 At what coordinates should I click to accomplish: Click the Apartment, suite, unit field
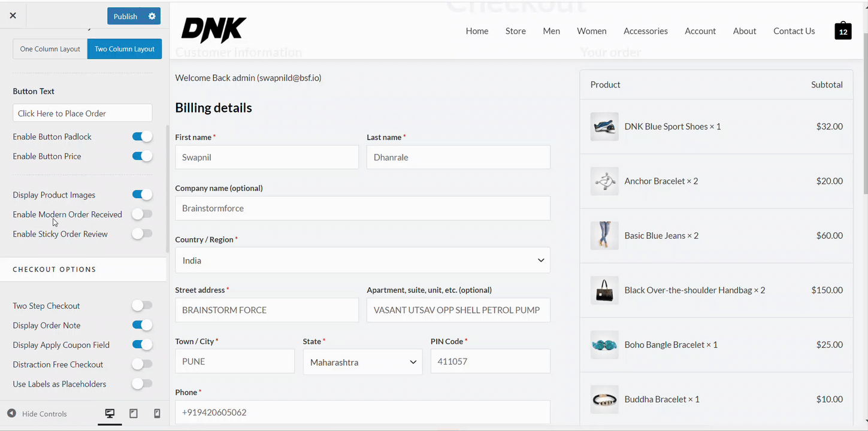click(x=458, y=310)
